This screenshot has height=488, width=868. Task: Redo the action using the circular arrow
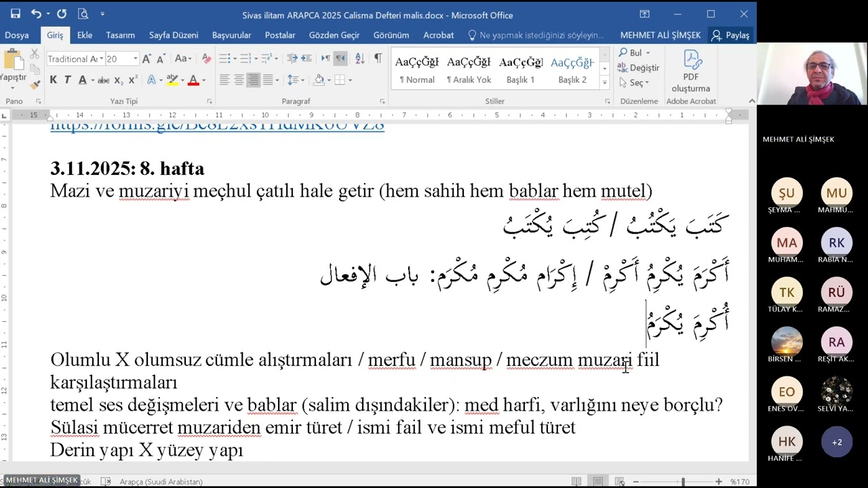(x=61, y=14)
